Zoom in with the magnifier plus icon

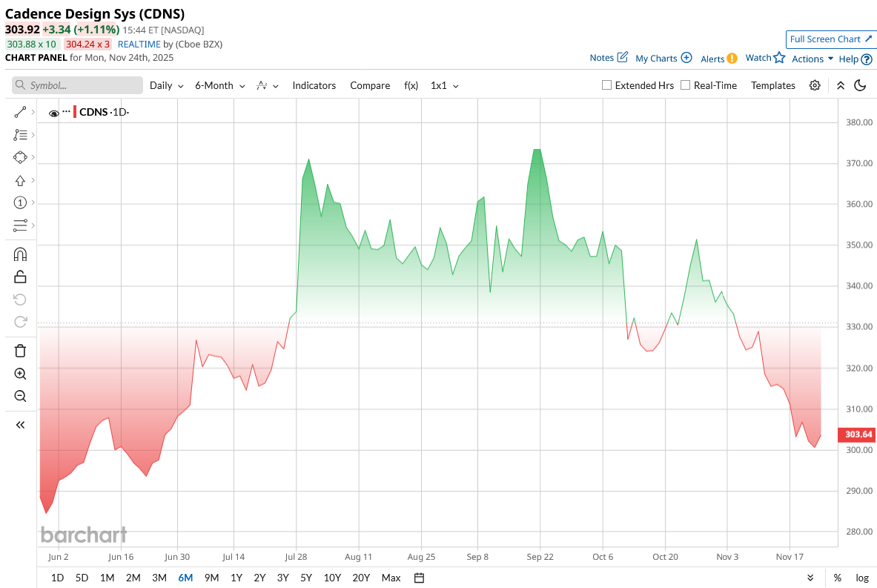[x=20, y=374]
